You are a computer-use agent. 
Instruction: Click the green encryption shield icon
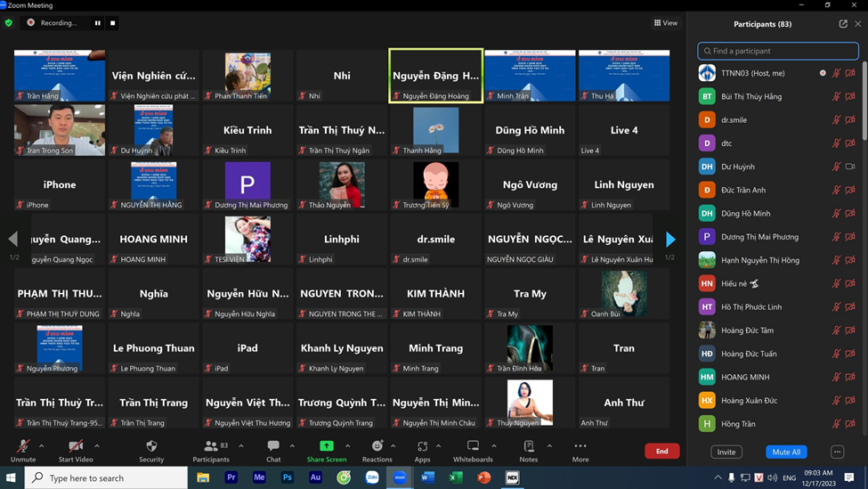pyautogui.click(x=9, y=23)
